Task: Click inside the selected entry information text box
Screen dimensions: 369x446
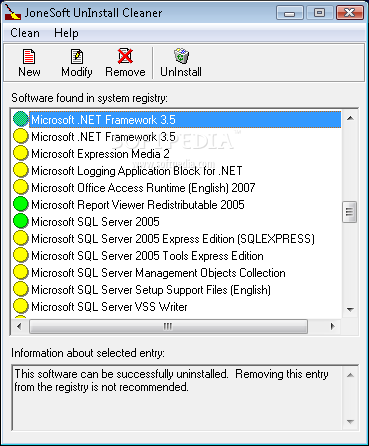Action: click(x=177, y=398)
